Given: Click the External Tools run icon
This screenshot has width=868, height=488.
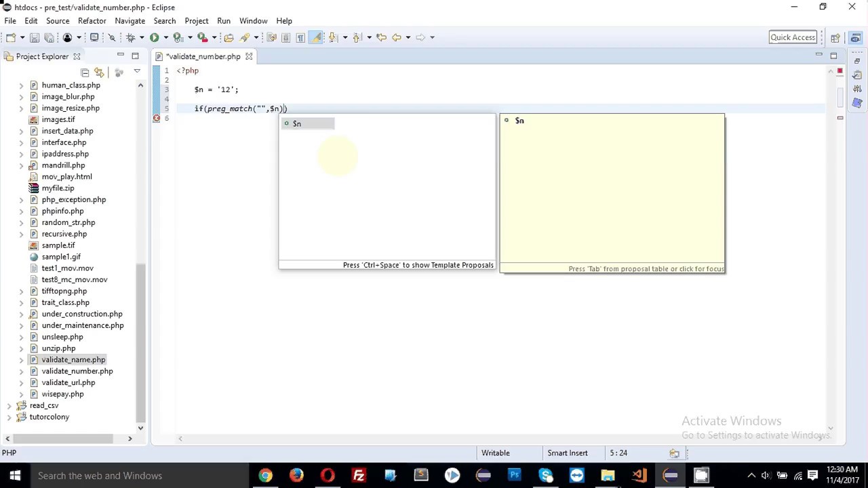Looking at the screenshot, I should (201, 37).
